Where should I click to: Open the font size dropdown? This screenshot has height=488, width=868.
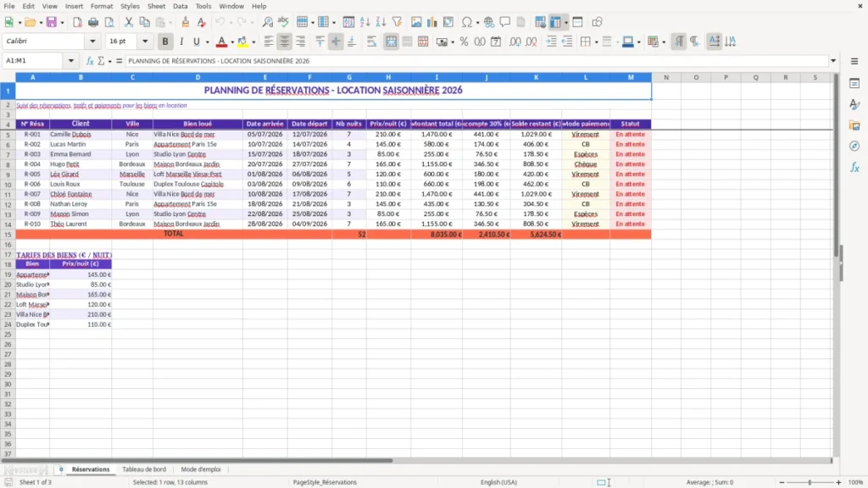coord(145,41)
